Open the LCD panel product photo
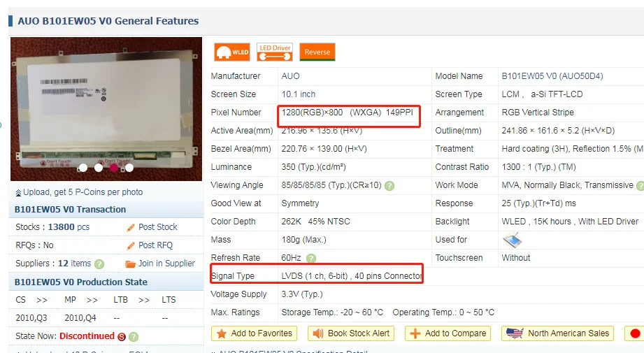The width and height of the screenshot is (644, 353). click(x=106, y=109)
